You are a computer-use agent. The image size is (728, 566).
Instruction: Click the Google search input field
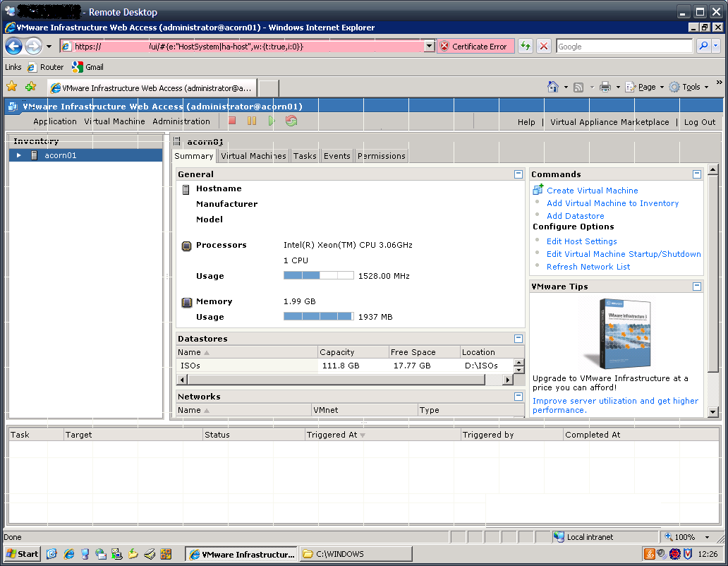pyautogui.click(x=624, y=46)
